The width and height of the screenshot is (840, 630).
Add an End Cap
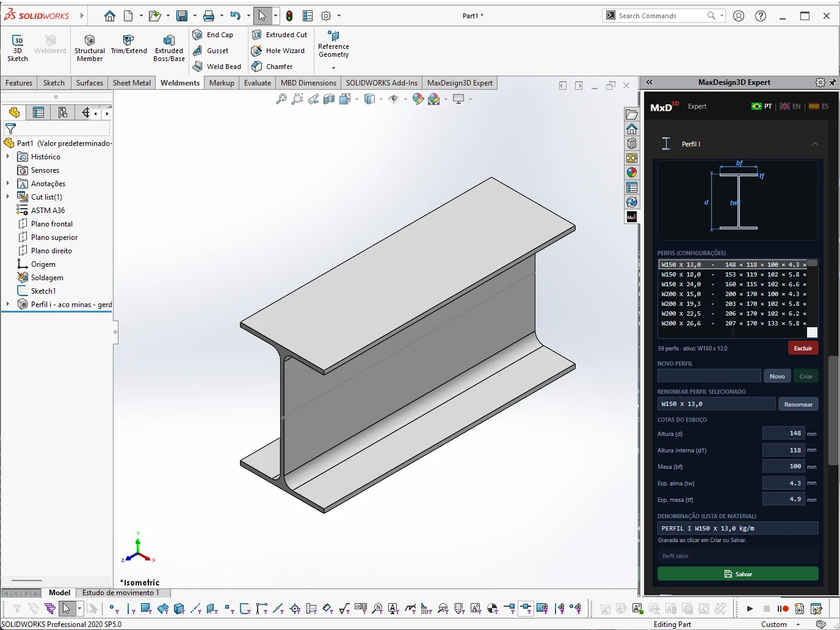click(213, 35)
